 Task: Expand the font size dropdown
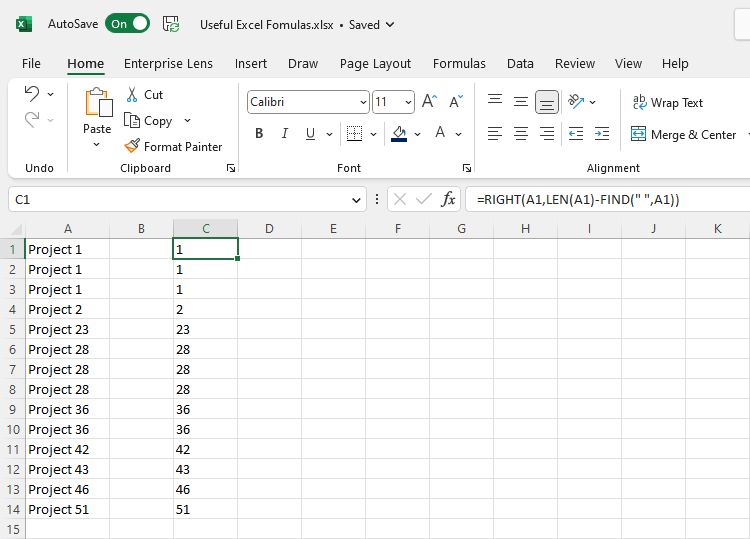coord(408,102)
